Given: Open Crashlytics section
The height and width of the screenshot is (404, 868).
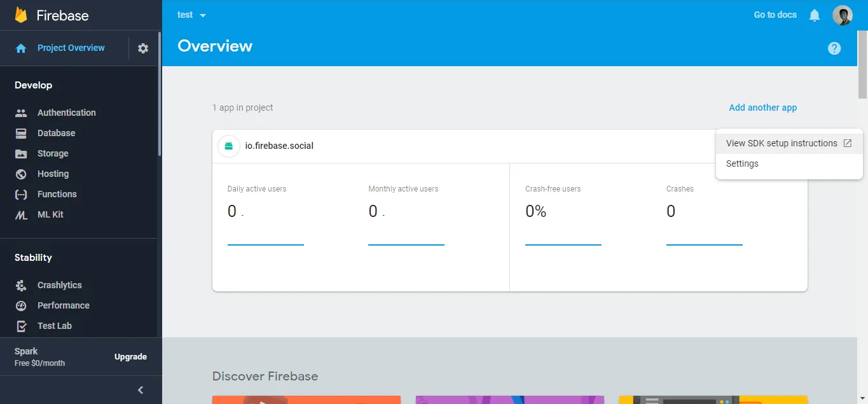Looking at the screenshot, I should 59,285.
